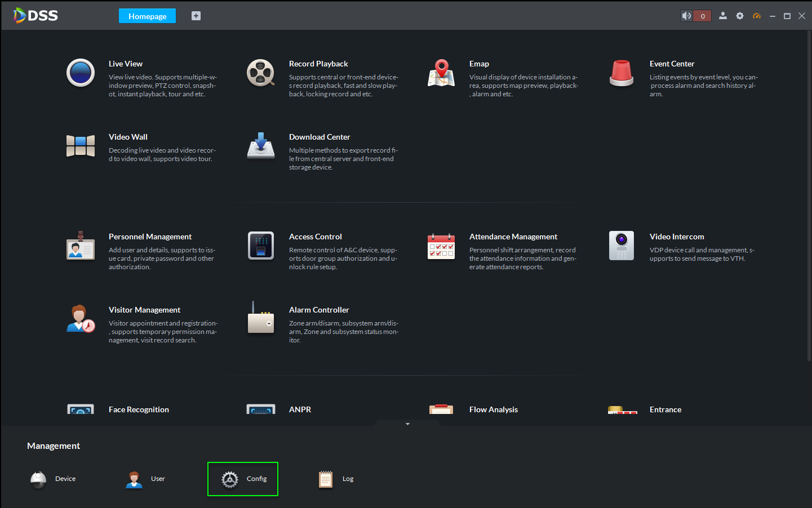Click the DSS logo
The width and height of the screenshot is (812, 508).
[x=36, y=15]
